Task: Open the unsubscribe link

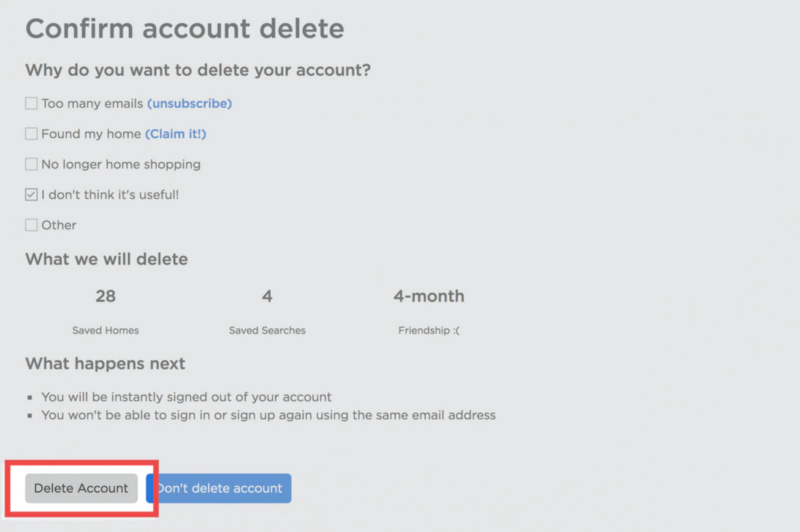Action: [190, 103]
